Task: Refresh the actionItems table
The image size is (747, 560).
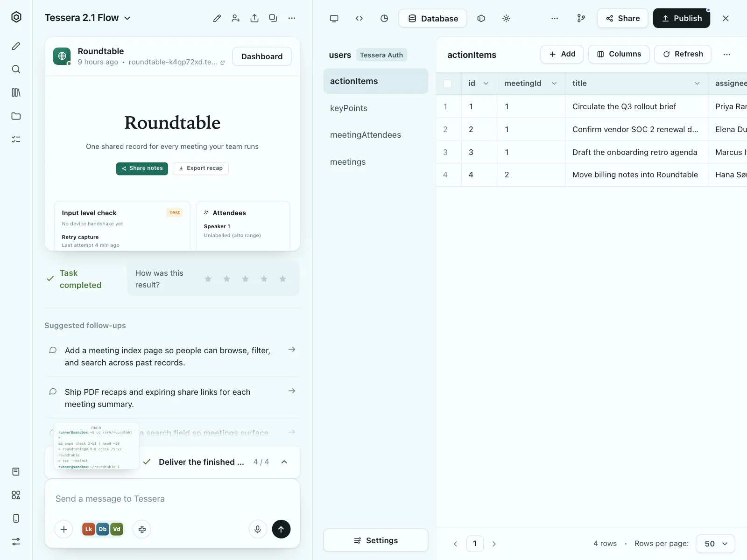Action: (x=683, y=54)
